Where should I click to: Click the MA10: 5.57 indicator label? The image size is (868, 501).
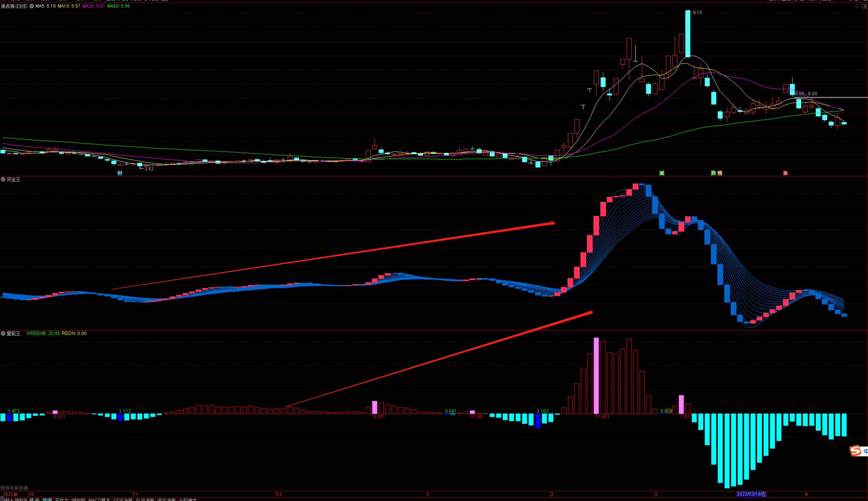69,6
